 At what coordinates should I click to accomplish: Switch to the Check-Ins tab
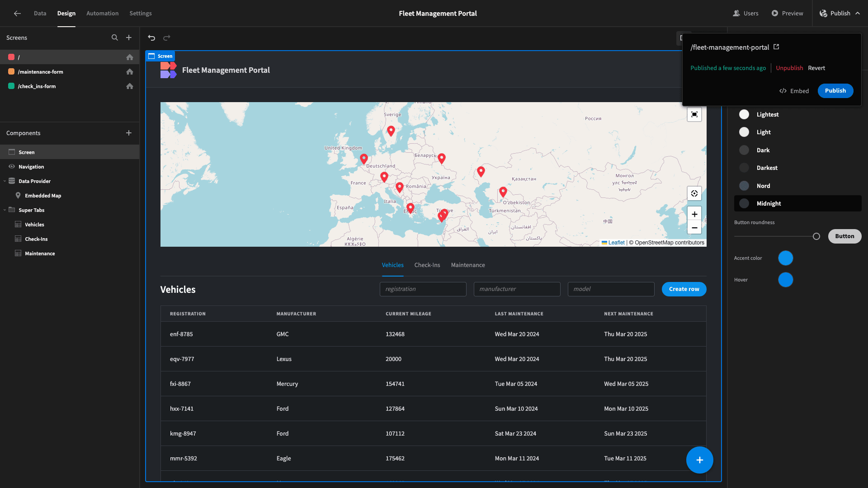point(427,265)
